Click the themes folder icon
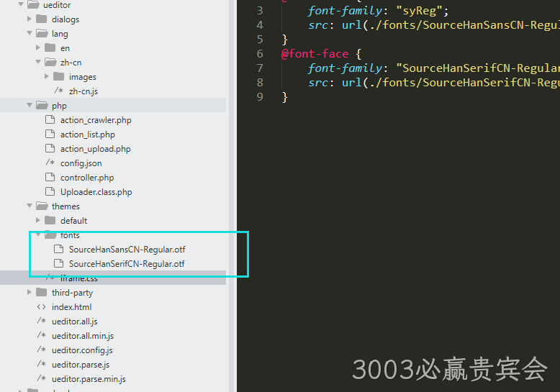 pyautogui.click(x=42, y=206)
